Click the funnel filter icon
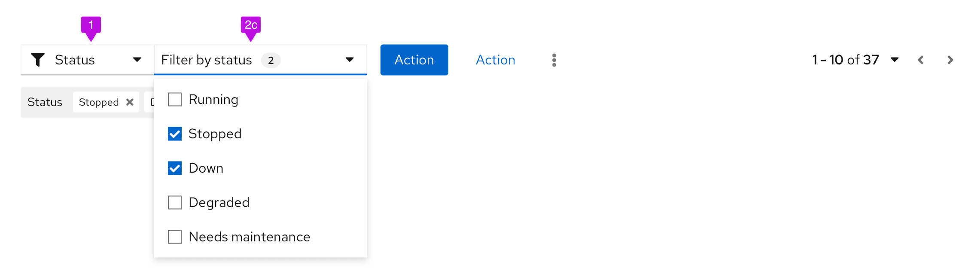980x274 pixels. 38,60
